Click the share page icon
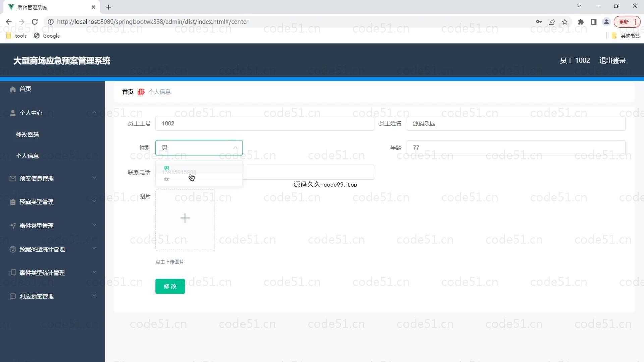The height and width of the screenshot is (362, 644). 552,22
